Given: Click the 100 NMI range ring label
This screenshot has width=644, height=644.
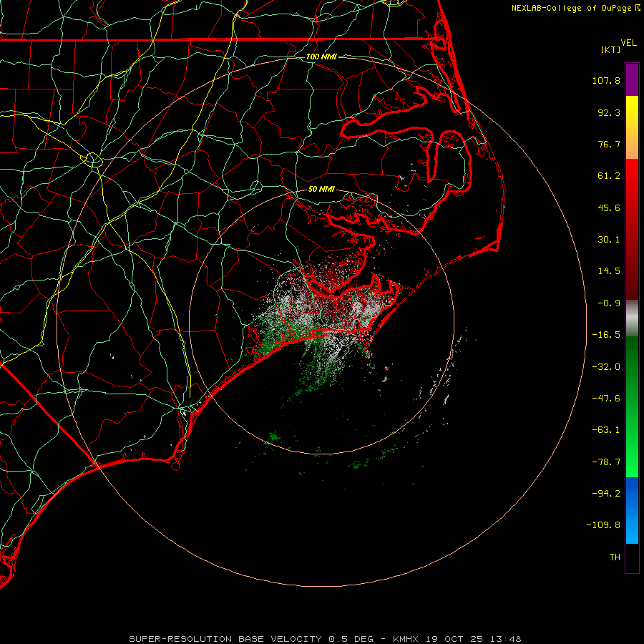Looking at the screenshot, I should coord(321,57).
